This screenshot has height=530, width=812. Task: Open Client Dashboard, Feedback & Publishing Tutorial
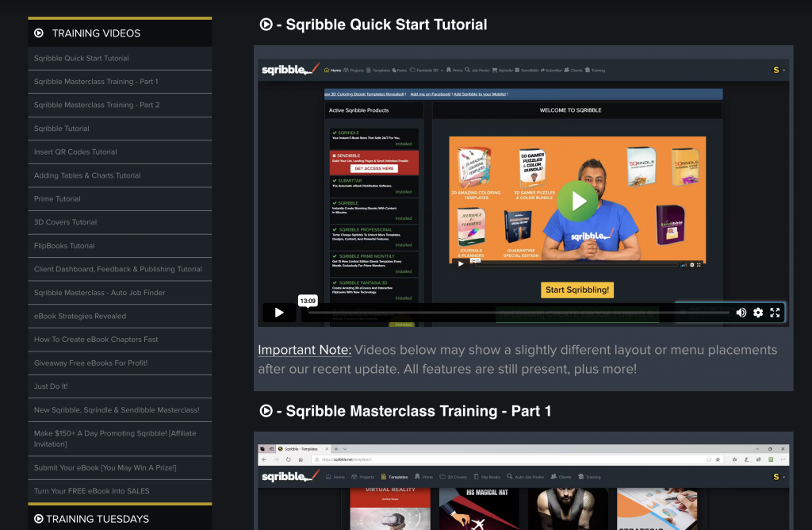120,270
